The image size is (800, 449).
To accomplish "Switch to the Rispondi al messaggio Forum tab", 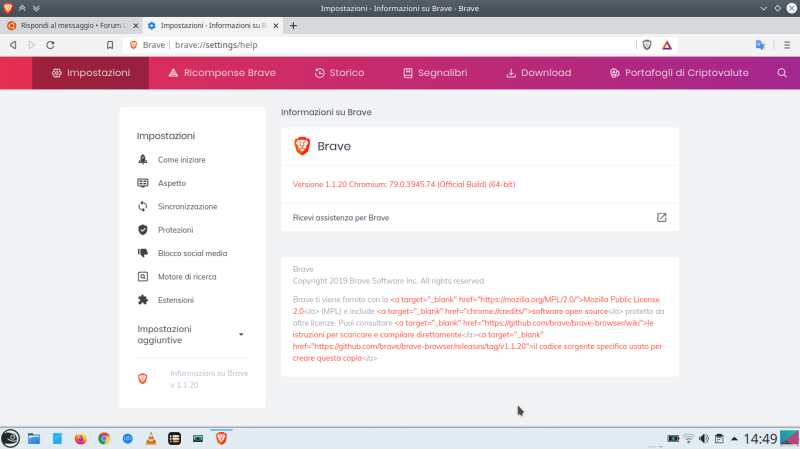I will [x=71, y=26].
